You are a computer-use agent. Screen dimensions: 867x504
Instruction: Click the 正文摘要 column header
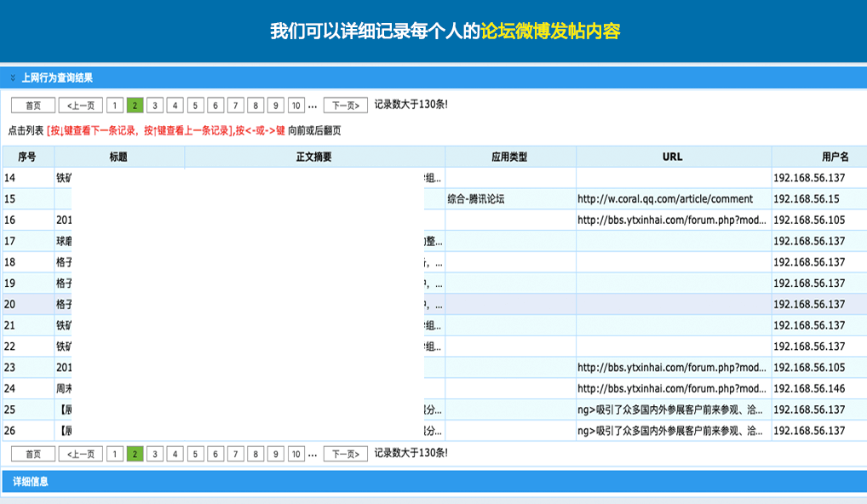click(x=314, y=157)
